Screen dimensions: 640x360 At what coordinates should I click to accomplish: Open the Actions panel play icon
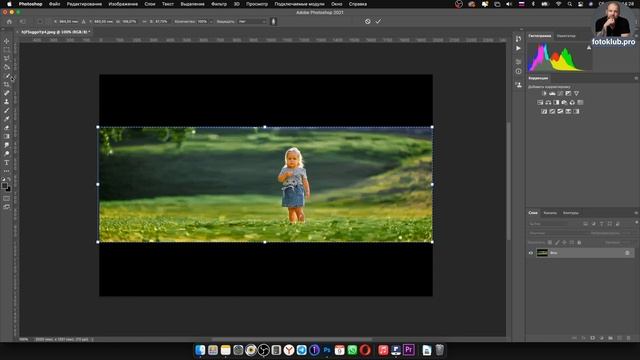coord(518,48)
